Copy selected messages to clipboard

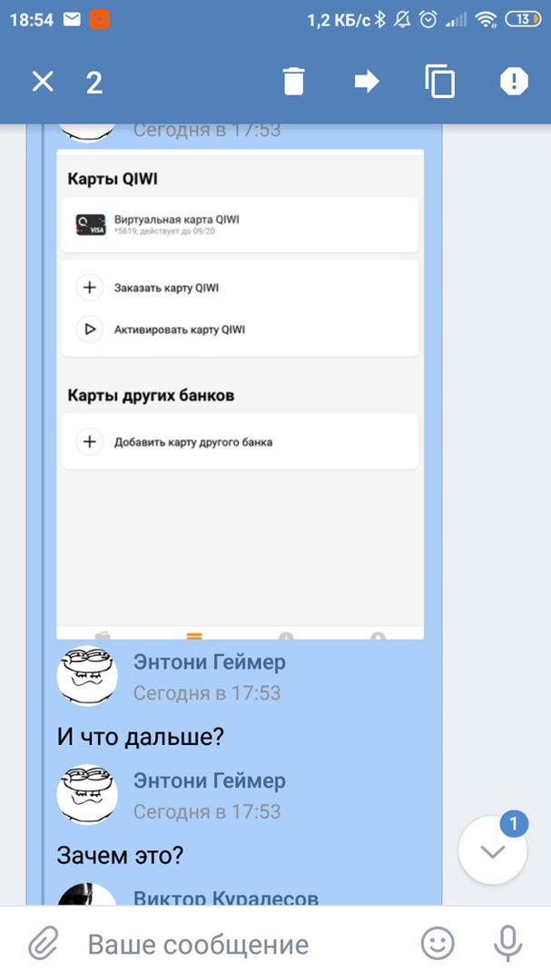tap(439, 82)
